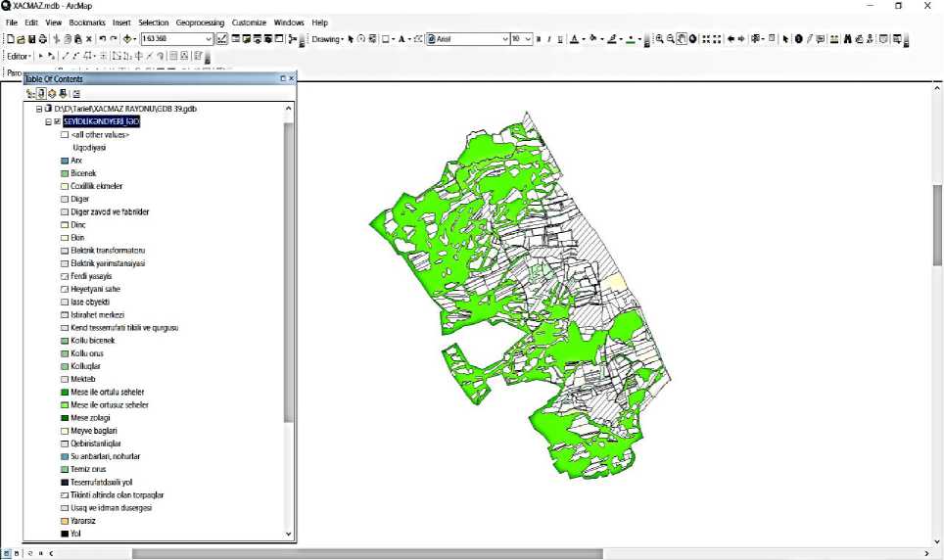Screen dimensions: 944x560
Task: Click the Zoom In magnifier tool
Action: (659, 39)
